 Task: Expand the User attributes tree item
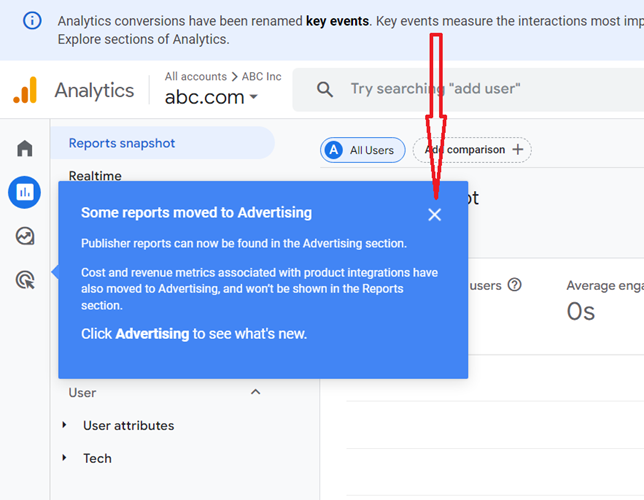tap(64, 424)
